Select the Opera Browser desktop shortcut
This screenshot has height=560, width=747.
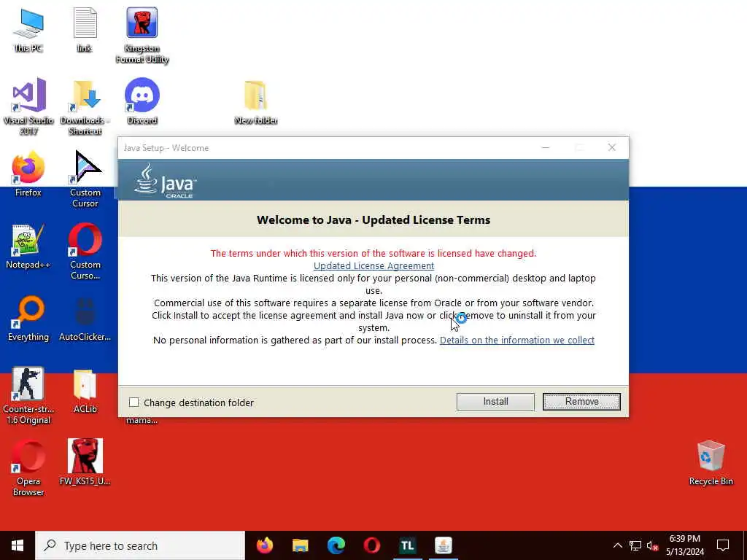coord(28,468)
